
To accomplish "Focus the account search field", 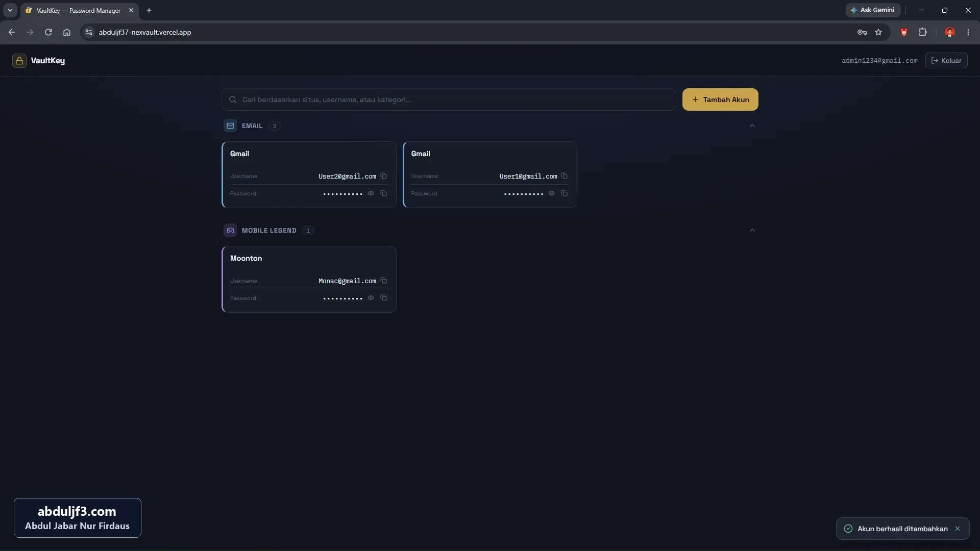I will tap(449, 99).
